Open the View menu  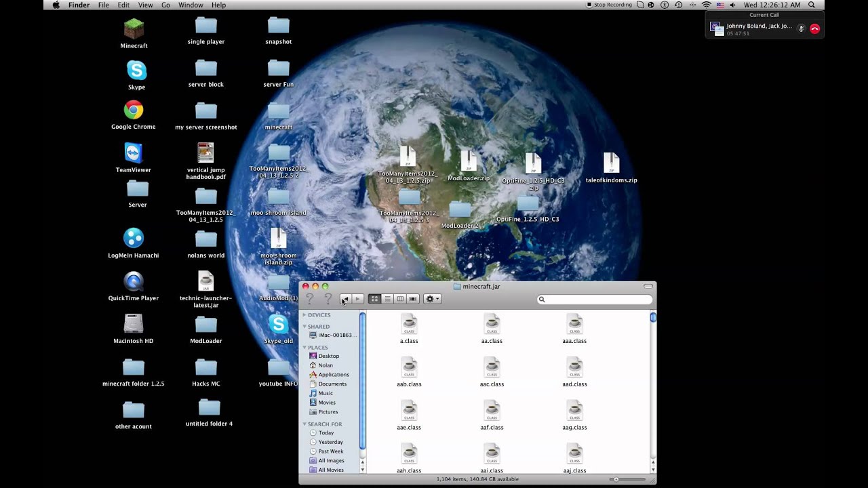145,5
